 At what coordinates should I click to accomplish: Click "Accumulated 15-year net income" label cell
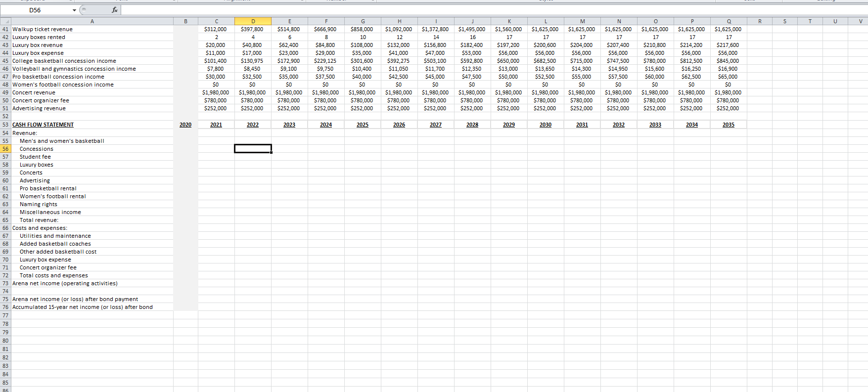[92, 307]
